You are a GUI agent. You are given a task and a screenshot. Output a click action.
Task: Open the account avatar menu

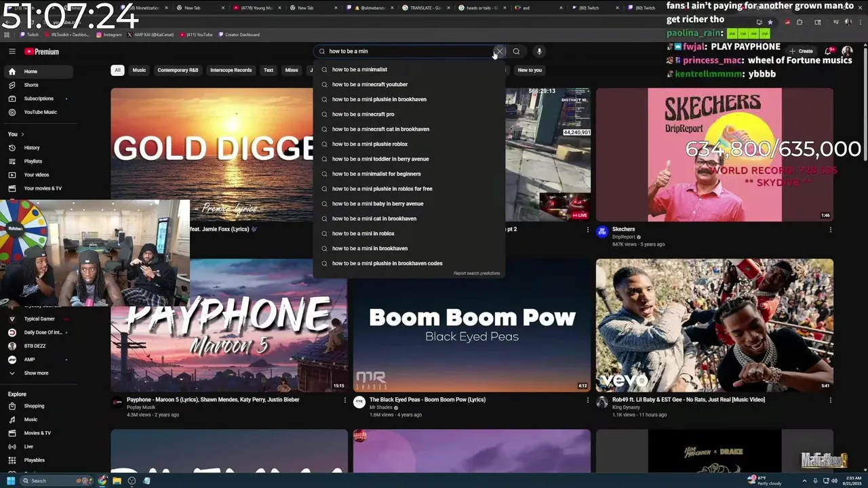(x=847, y=52)
